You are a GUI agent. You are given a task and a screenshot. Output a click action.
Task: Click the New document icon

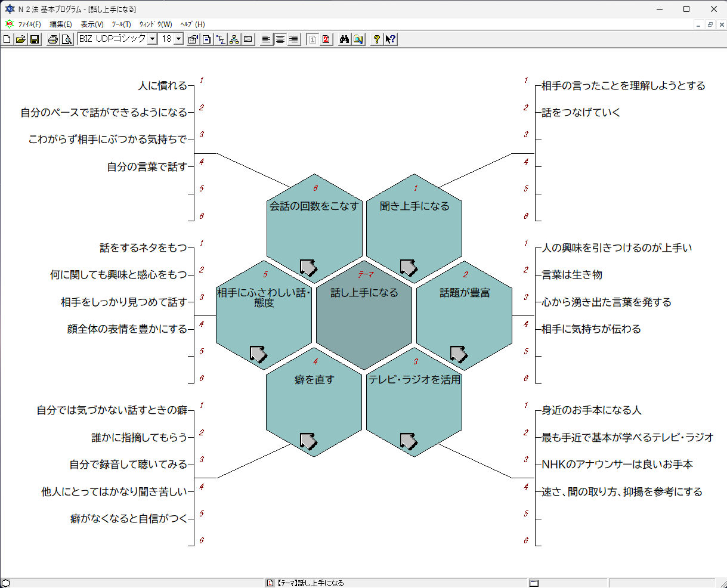[x=7, y=39]
